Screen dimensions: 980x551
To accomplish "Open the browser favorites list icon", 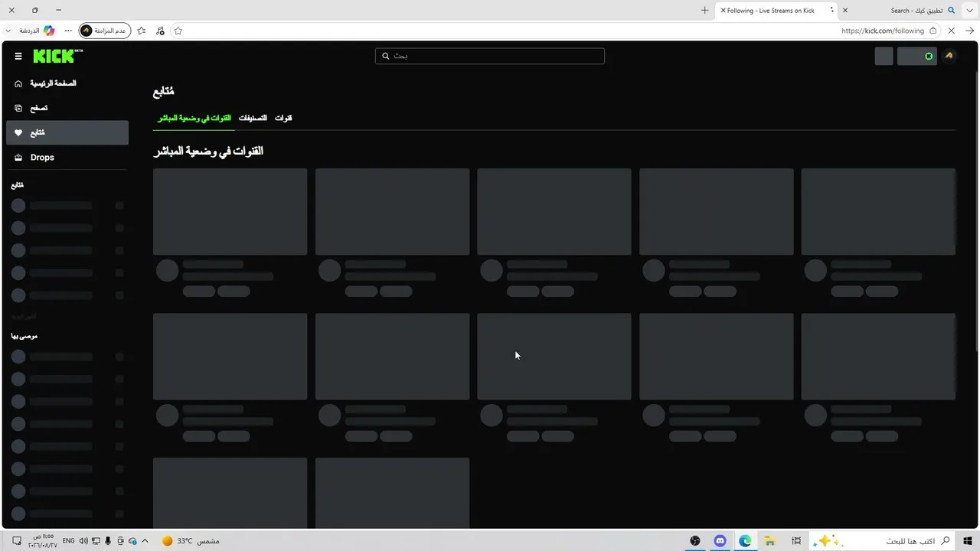I will (142, 31).
